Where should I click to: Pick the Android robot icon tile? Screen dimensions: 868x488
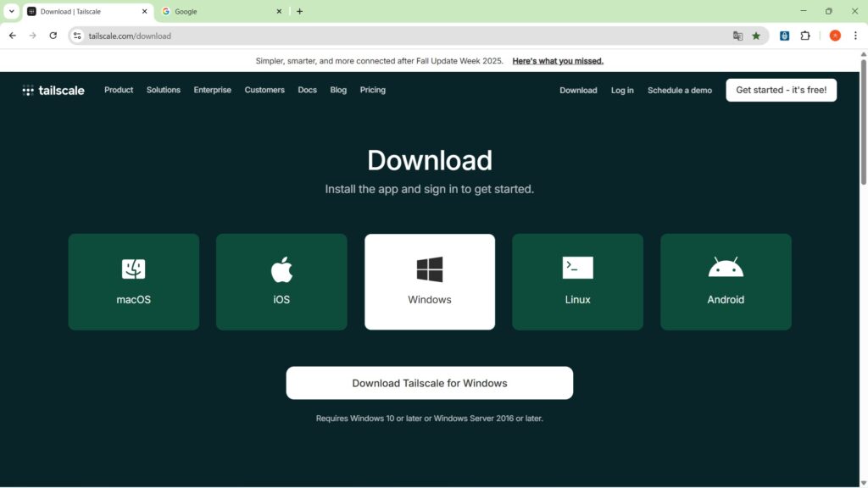pyautogui.click(x=726, y=281)
